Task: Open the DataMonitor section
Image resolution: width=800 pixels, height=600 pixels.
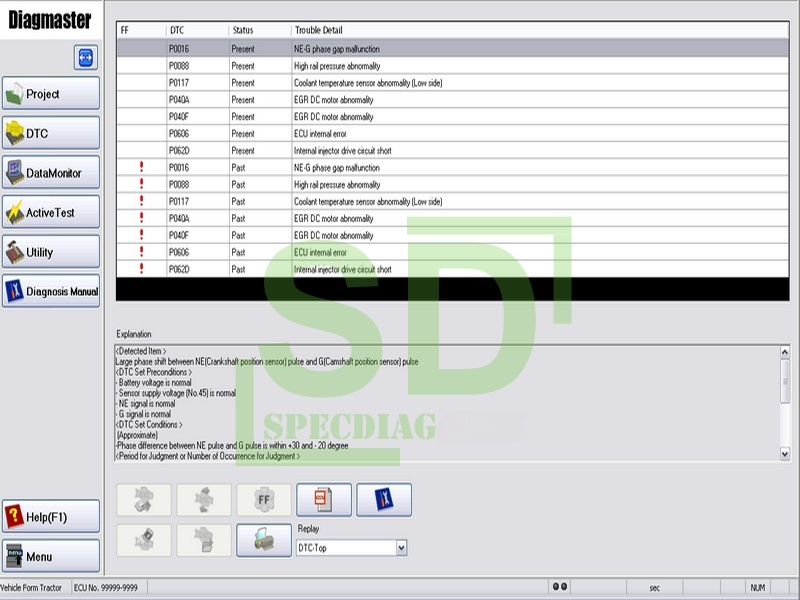Action: 51,172
